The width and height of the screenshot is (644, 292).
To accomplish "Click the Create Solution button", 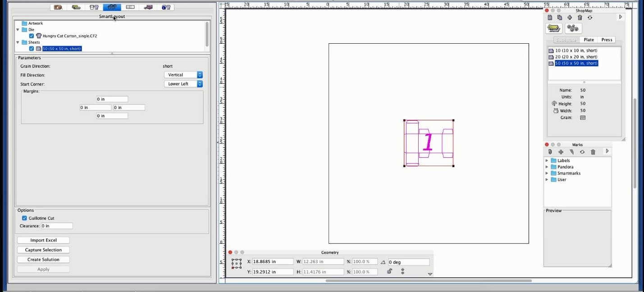I will tap(43, 260).
